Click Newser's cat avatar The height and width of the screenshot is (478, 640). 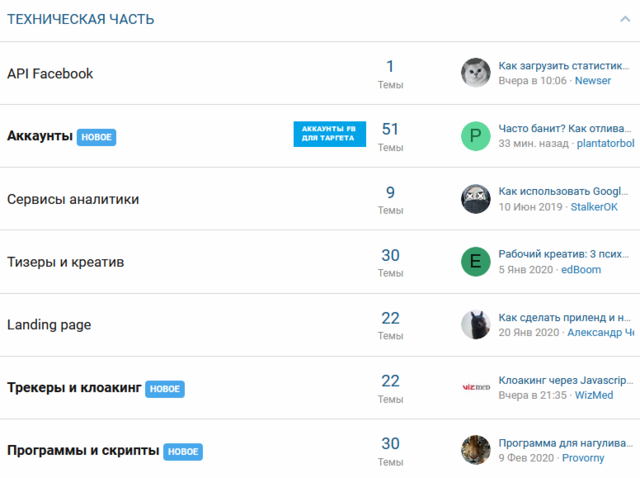pos(475,73)
